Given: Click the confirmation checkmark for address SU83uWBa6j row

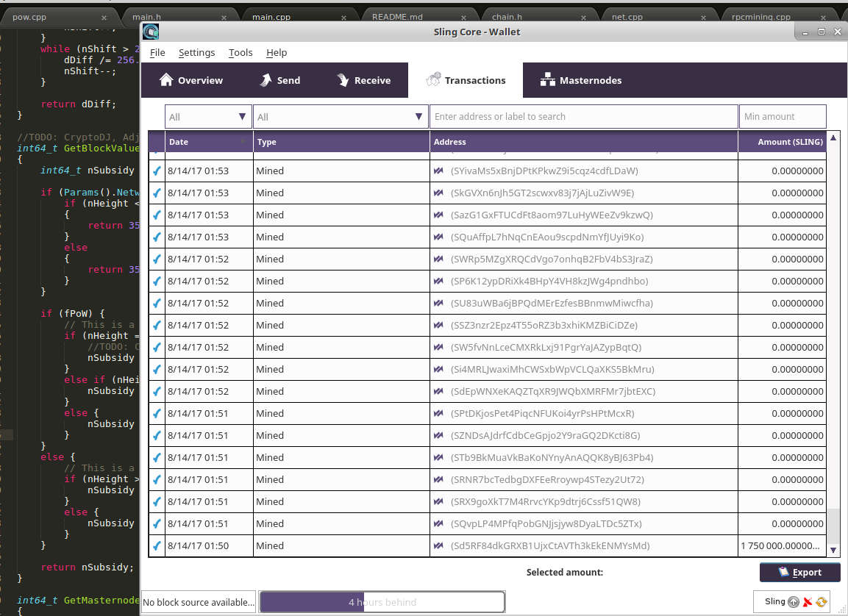Looking at the screenshot, I should [157, 303].
